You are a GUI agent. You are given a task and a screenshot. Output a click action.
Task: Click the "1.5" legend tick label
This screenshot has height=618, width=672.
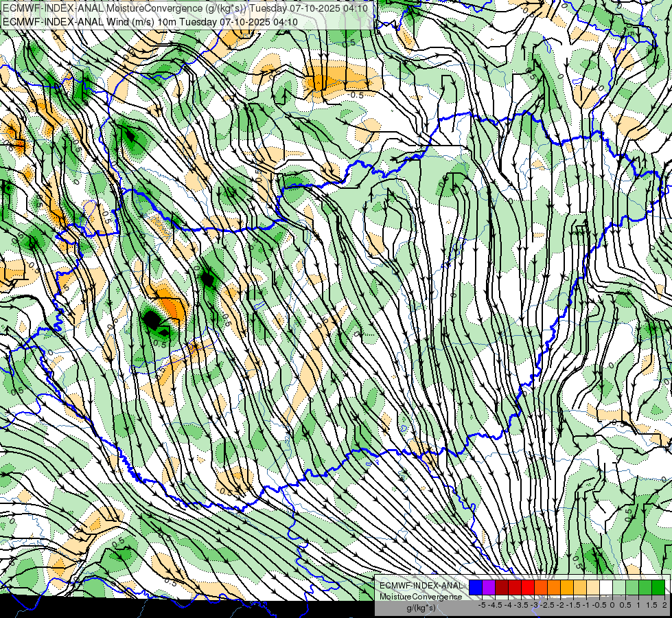651,605
